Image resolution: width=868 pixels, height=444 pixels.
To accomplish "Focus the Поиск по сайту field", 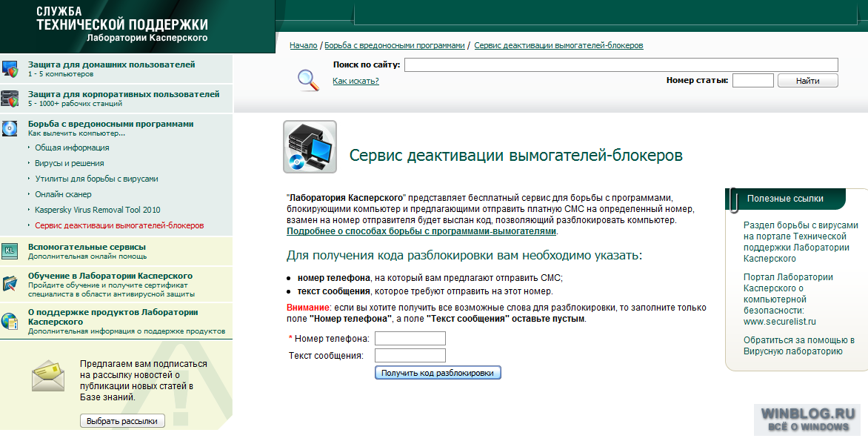I will [621, 64].
